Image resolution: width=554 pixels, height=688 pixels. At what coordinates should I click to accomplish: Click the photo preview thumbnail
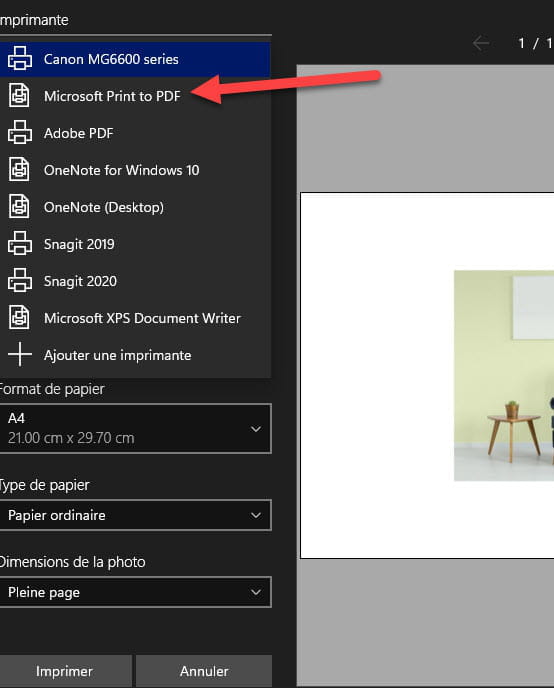click(x=504, y=376)
